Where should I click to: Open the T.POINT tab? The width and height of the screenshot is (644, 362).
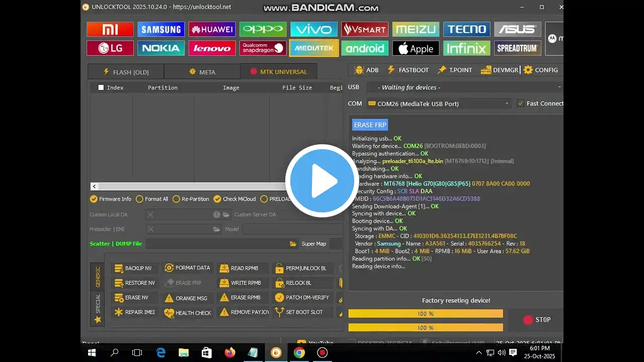[x=455, y=70]
